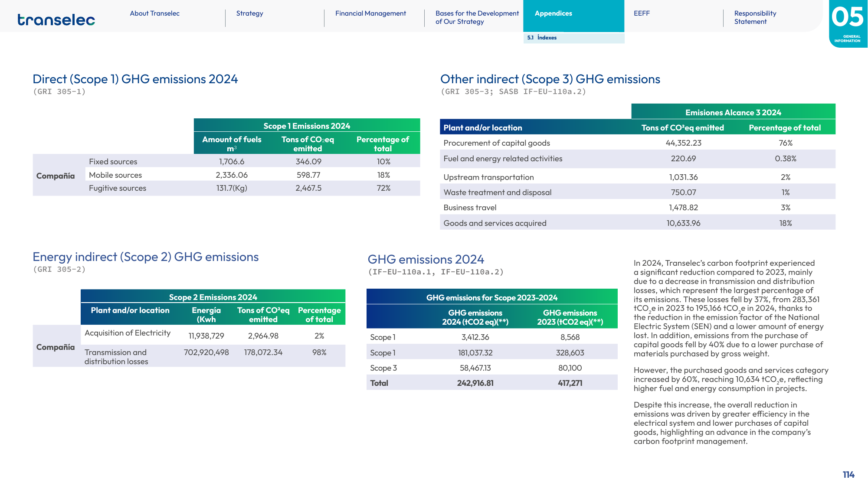Click Waste treatment and disposal row

coord(638,192)
